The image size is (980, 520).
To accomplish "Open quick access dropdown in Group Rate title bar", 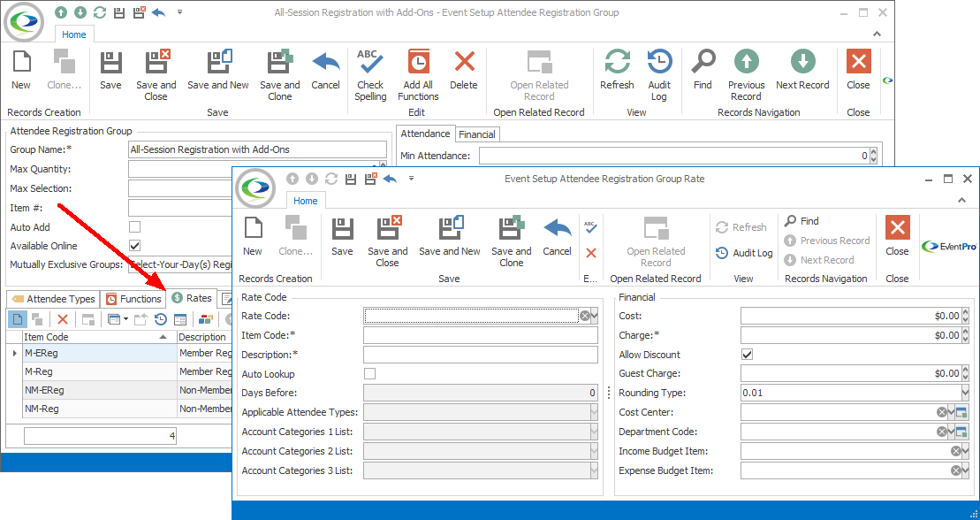I will (411, 179).
